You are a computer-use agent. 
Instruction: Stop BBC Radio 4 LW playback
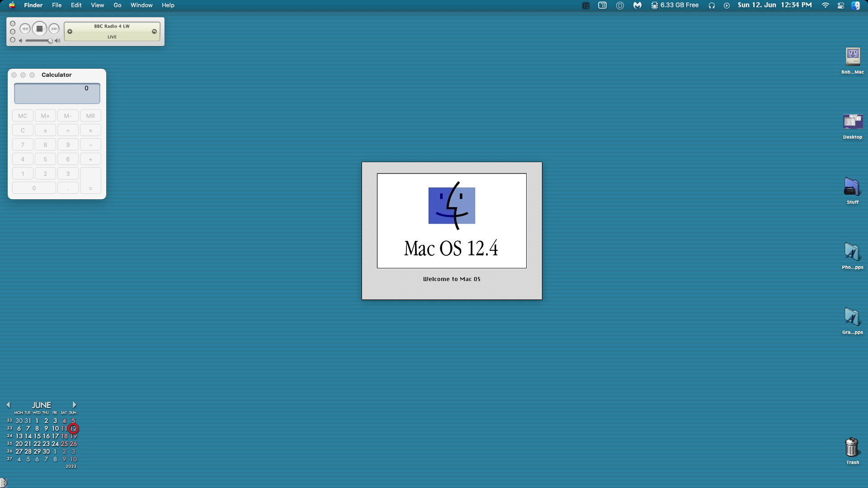[x=39, y=29]
